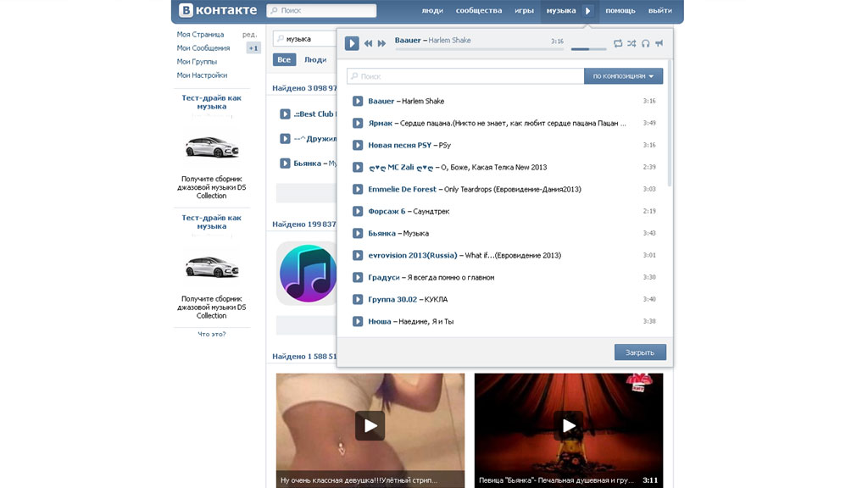
Task: Open люди in the top menu
Action: tap(432, 10)
